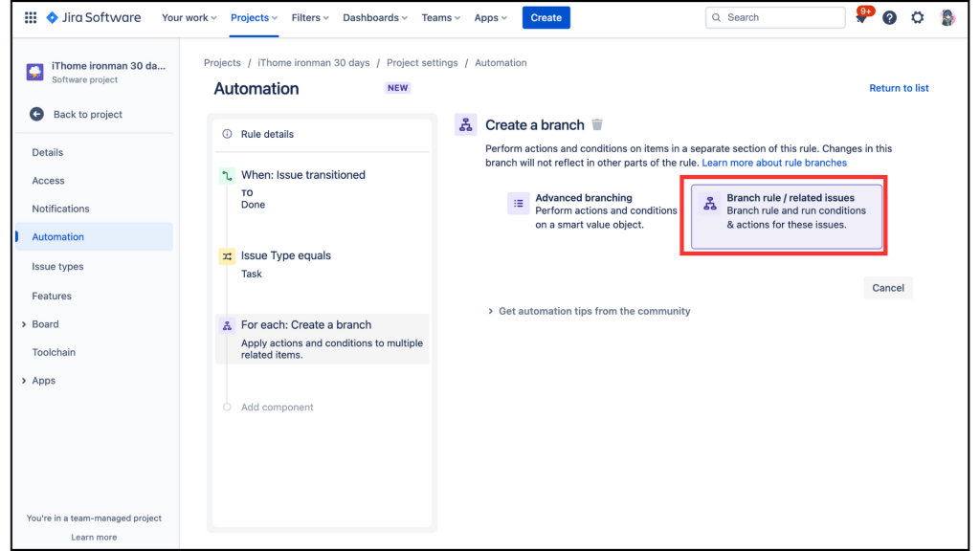This screenshot has height=551, width=980.
Task: Click the Projects breadcrumb link
Action: pos(222,62)
